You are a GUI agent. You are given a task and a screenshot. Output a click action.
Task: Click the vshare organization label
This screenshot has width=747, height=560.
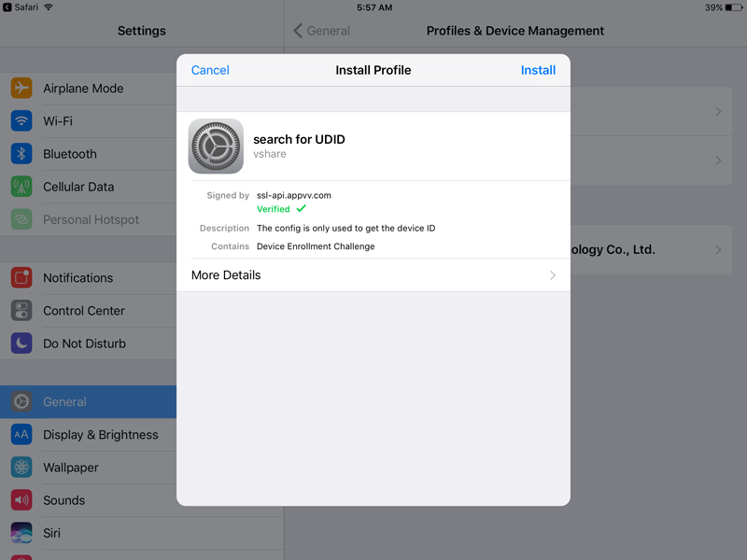(x=270, y=154)
